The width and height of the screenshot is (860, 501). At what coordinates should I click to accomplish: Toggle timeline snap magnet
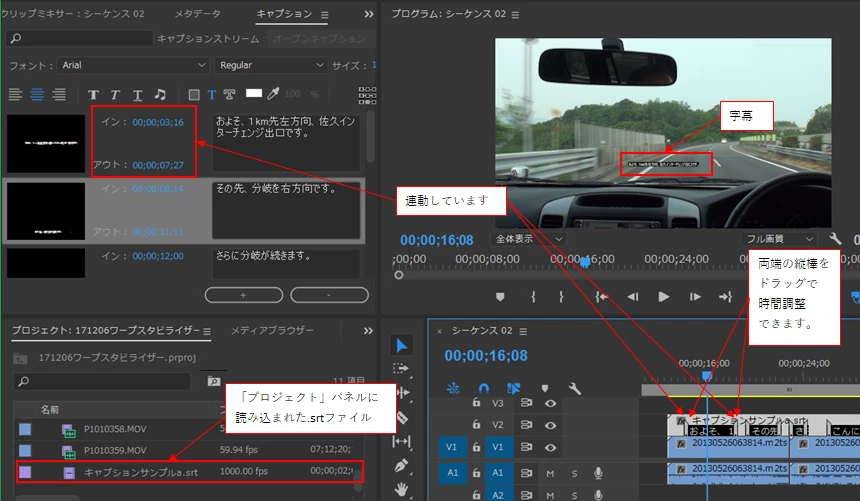tap(483, 389)
